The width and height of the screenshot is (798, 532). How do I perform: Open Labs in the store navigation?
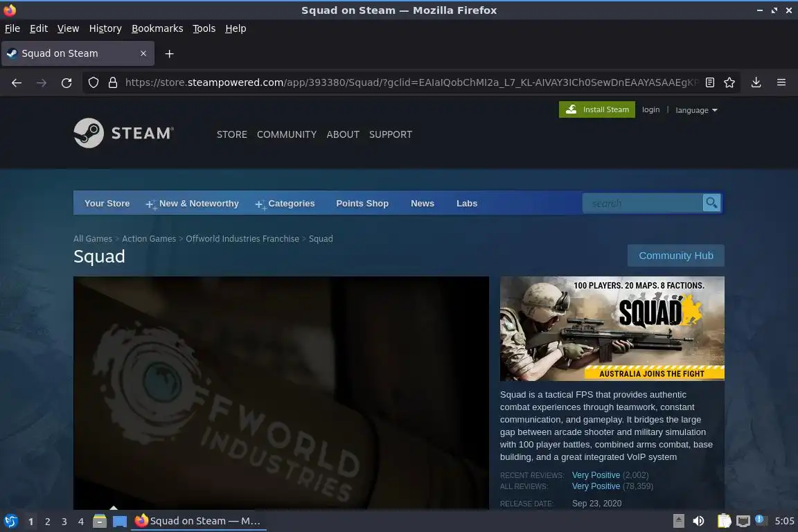click(x=467, y=203)
